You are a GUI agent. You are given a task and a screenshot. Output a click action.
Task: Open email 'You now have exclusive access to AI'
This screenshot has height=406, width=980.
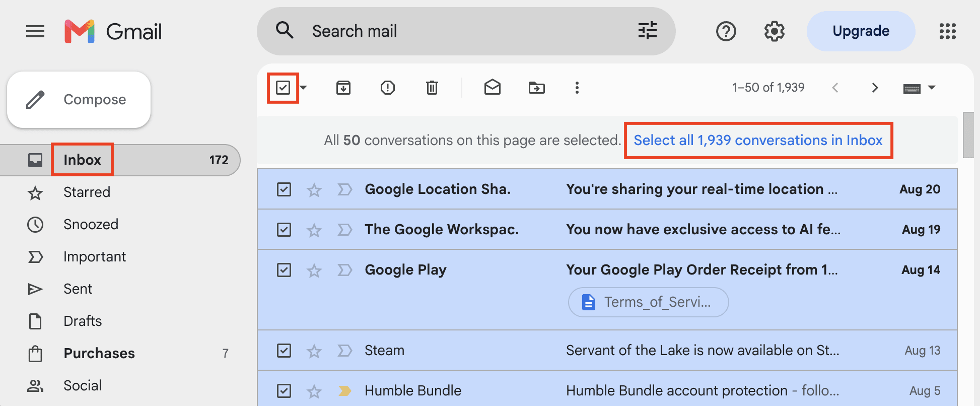pyautogui.click(x=703, y=230)
